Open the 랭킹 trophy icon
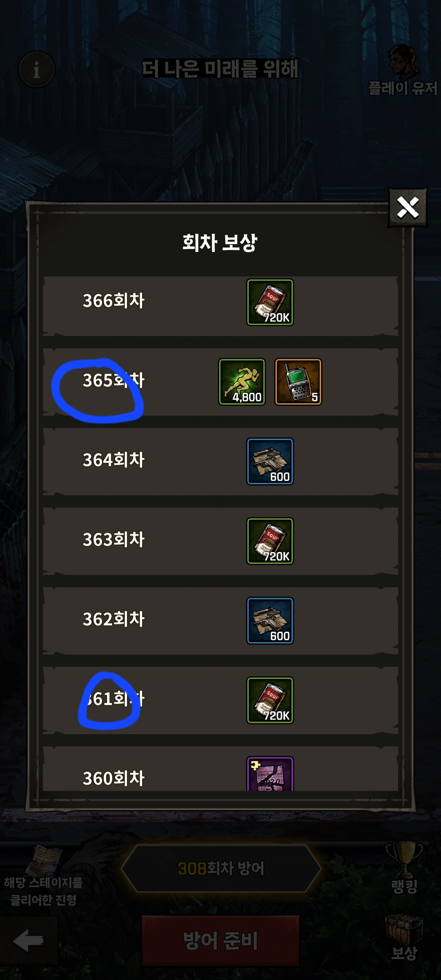This screenshot has width=441, height=980. click(404, 868)
